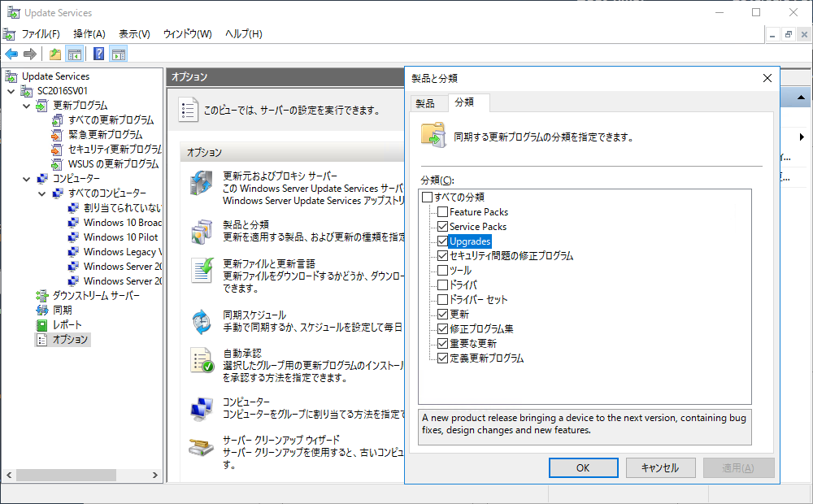Check the ドライバー セット checkbox

443,299
